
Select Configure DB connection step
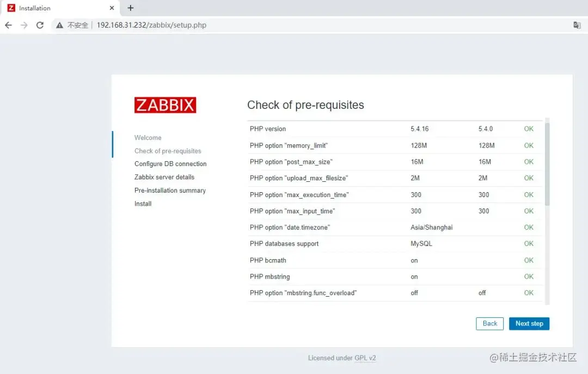[170, 164]
